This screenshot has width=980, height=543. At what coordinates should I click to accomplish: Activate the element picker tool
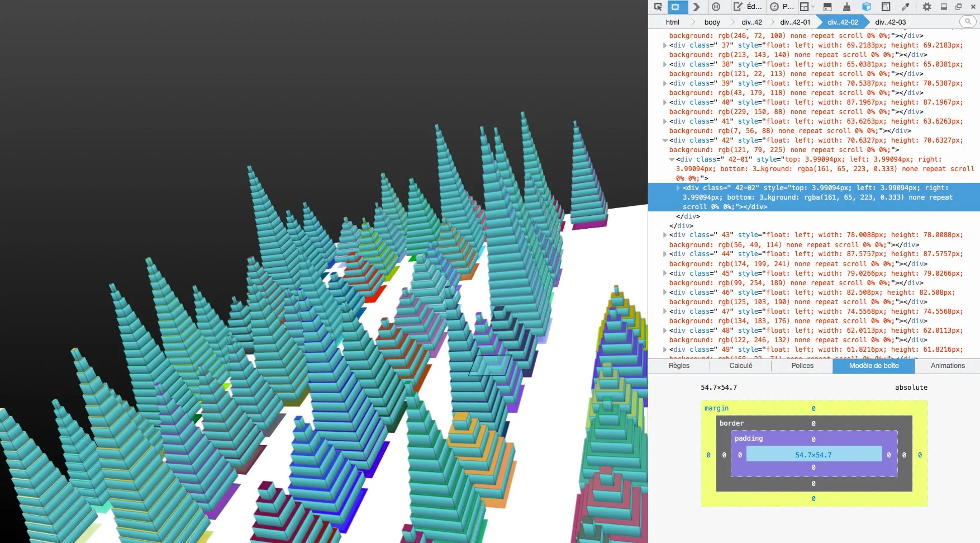coord(658,7)
